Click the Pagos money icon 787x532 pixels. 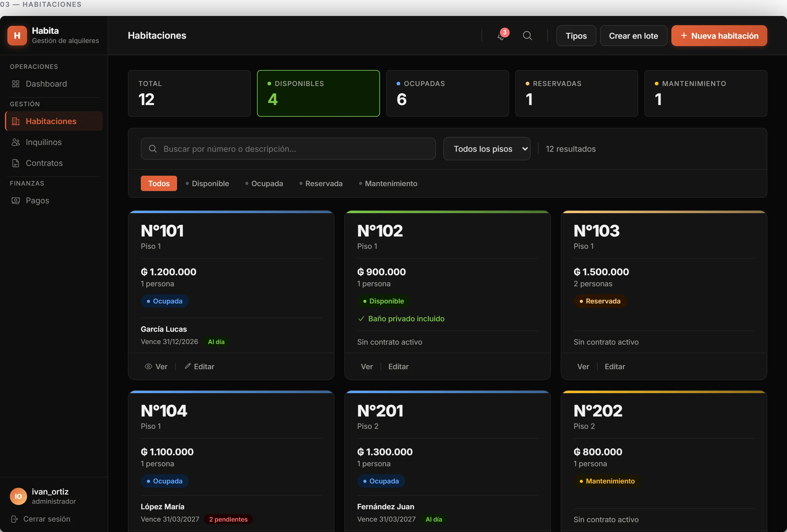tap(16, 201)
